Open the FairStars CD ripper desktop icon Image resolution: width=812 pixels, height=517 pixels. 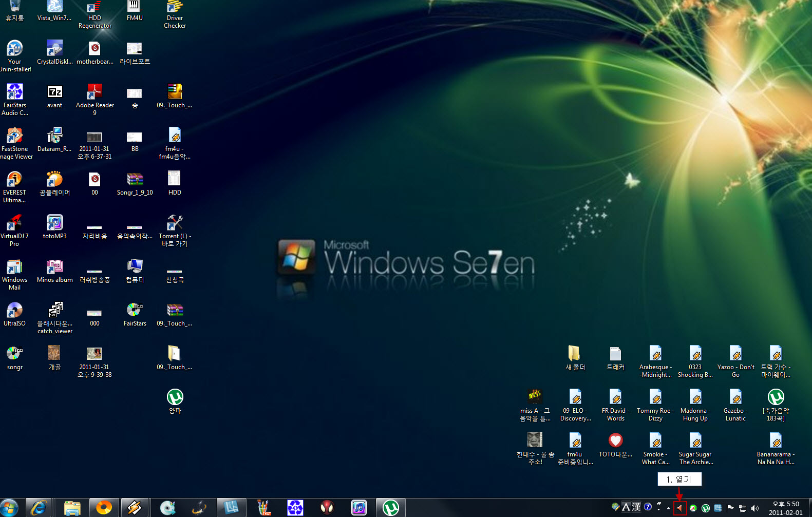pyautogui.click(x=135, y=314)
